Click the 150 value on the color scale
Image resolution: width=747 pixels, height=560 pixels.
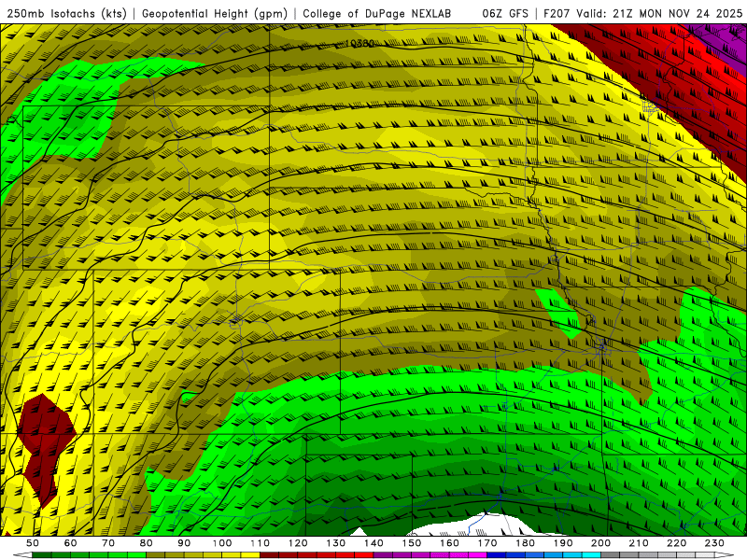tap(412, 543)
